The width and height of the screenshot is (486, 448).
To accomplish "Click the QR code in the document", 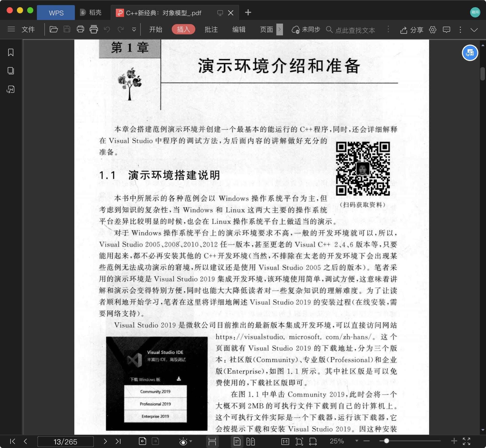I will point(363,169).
